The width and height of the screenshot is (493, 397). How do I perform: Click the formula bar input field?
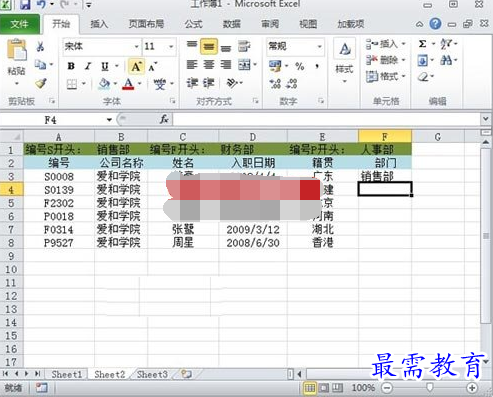(327, 119)
